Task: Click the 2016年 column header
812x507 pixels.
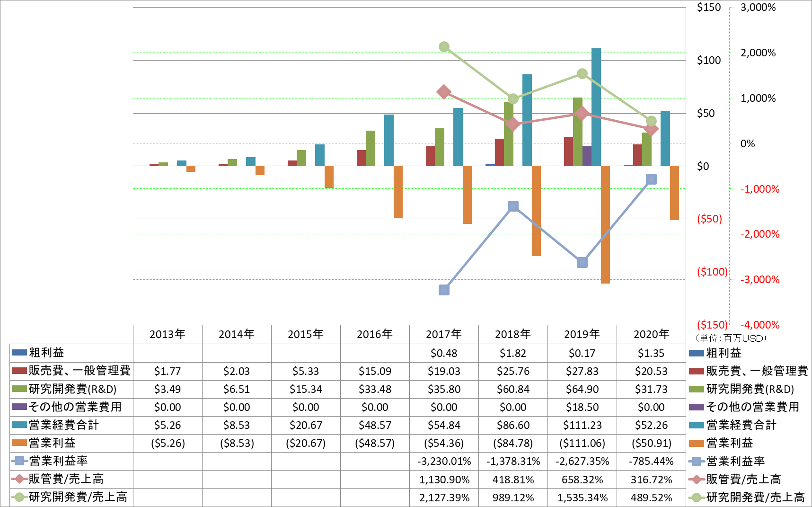Action: [x=375, y=334]
